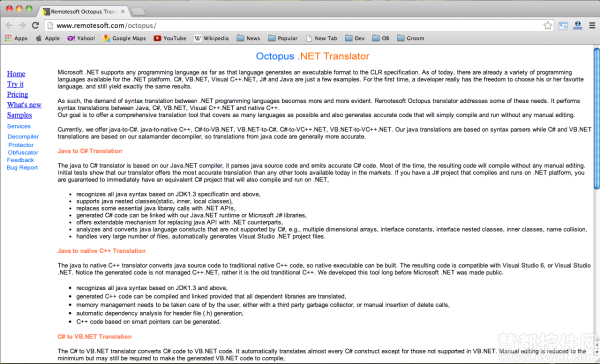
Task: Open the Samples link
Action: point(20,115)
